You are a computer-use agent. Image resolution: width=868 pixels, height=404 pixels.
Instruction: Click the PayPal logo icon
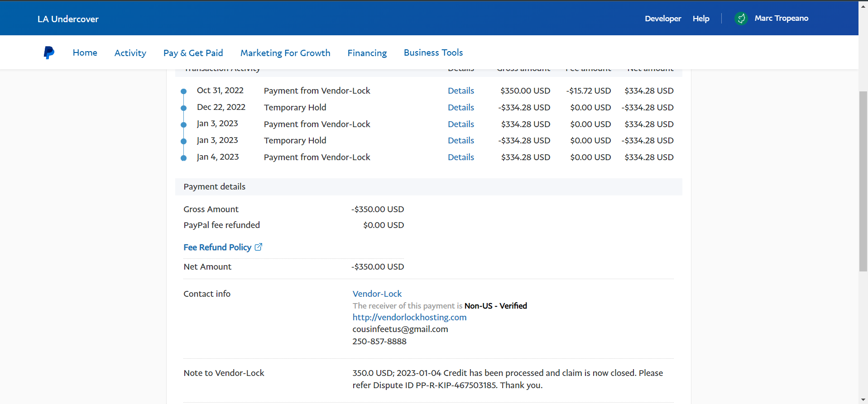point(49,52)
